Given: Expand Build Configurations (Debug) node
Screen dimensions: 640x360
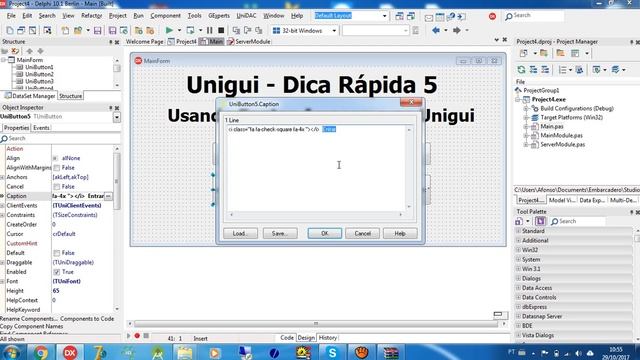Looking at the screenshot, I should pos(526,109).
